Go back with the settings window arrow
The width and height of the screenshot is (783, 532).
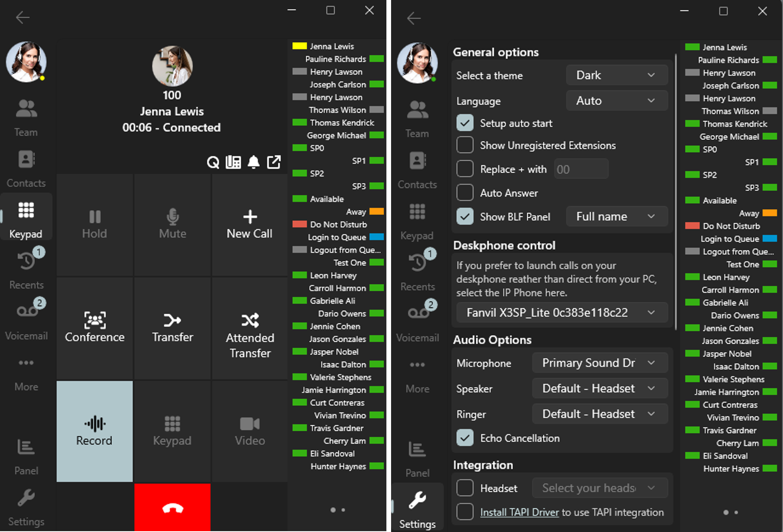click(414, 18)
